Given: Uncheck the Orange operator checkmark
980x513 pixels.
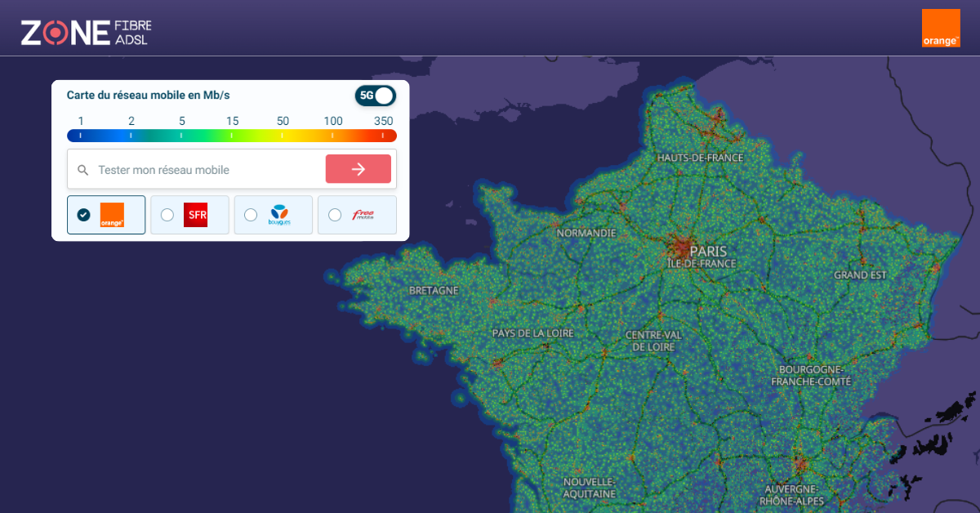Looking at the screenshot, I should [x=84, y=214].
